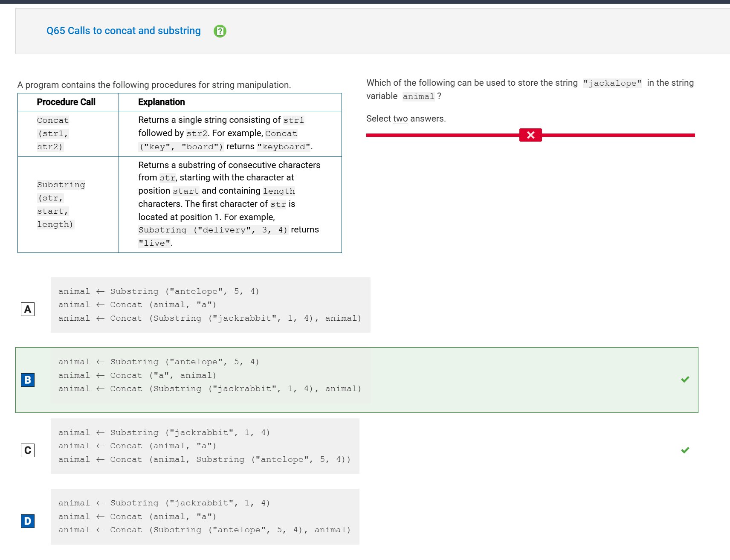Click the code block of answer D
This screenshot has height=560, width=730.
[205, 516]
